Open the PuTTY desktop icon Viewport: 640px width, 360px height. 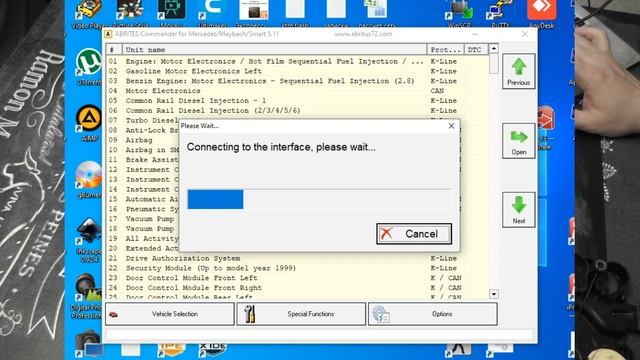[500, 14]
